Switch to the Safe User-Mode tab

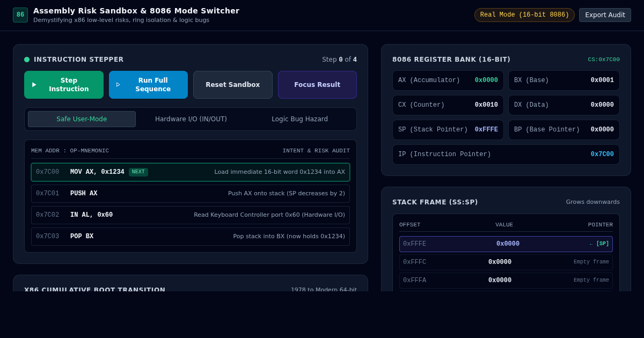coord(82,119)
